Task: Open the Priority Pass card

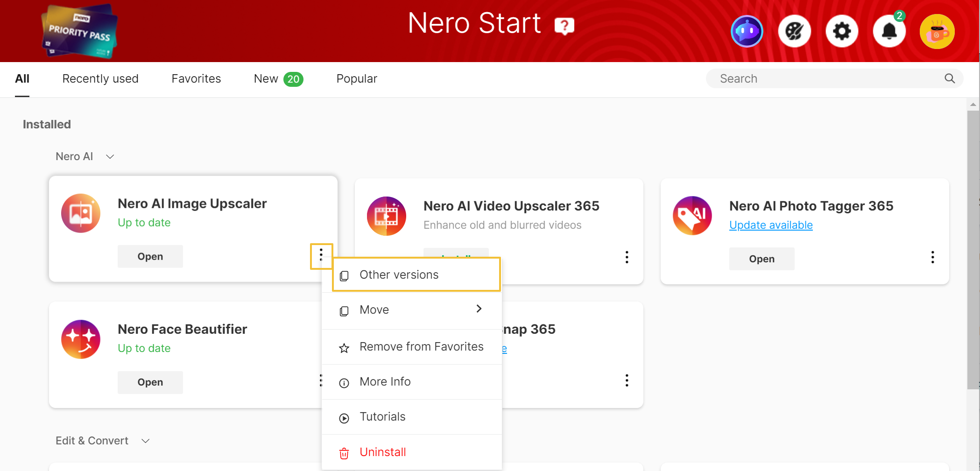Action: pyautogui.click(x=79, y=31)
